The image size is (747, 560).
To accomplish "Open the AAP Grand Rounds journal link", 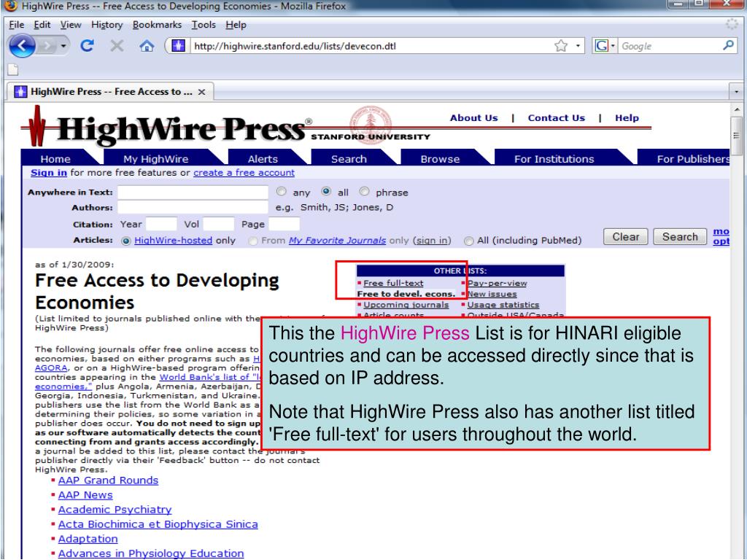I will click(x=108, y=481).
